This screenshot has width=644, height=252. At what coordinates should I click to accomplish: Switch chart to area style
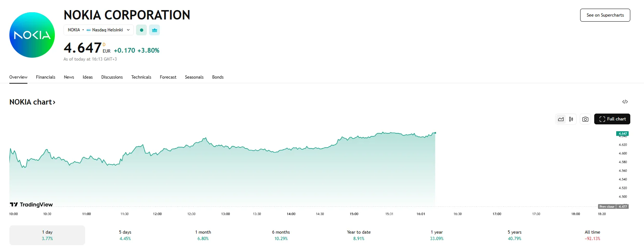(x=561, y=119)
